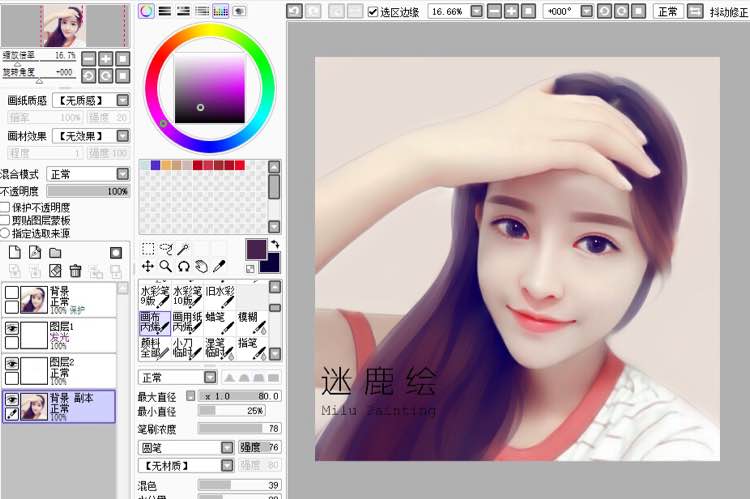
Task: Select 指定选取来源 radio option
Action: 5,232
